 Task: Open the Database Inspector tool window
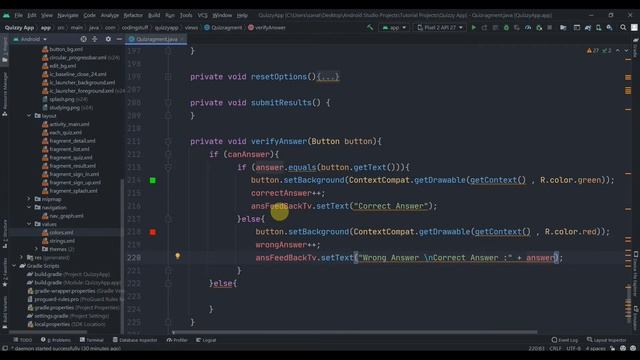point(135,340)
